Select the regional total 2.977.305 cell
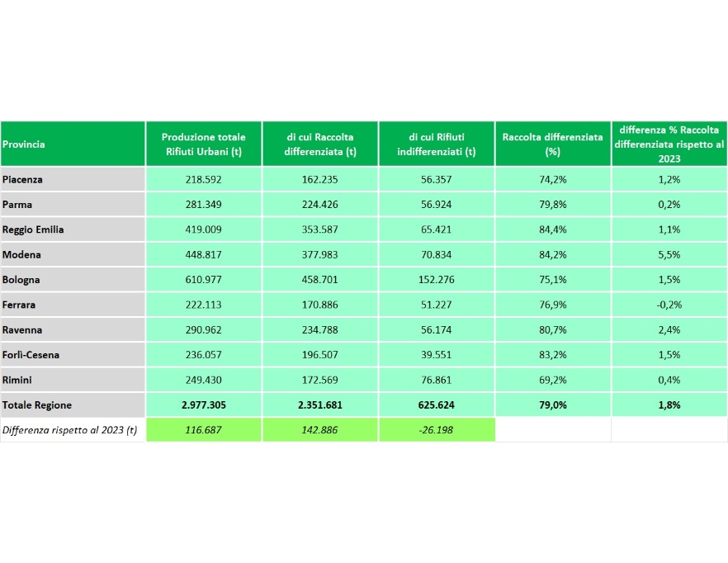Screen dimensions: 728x563 pos(203,405)
